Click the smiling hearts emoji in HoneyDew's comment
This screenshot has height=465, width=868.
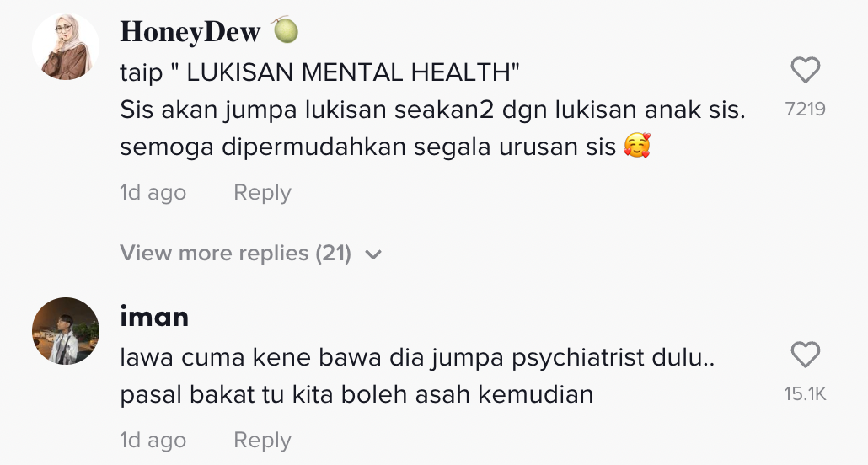[636, 146]
